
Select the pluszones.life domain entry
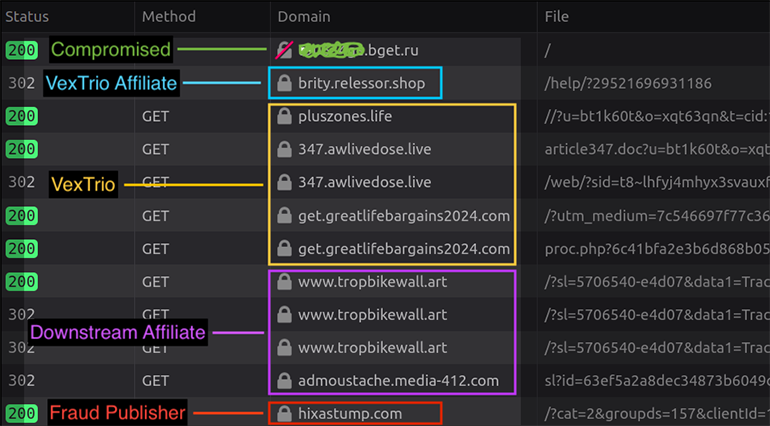(x=344, y=116)
